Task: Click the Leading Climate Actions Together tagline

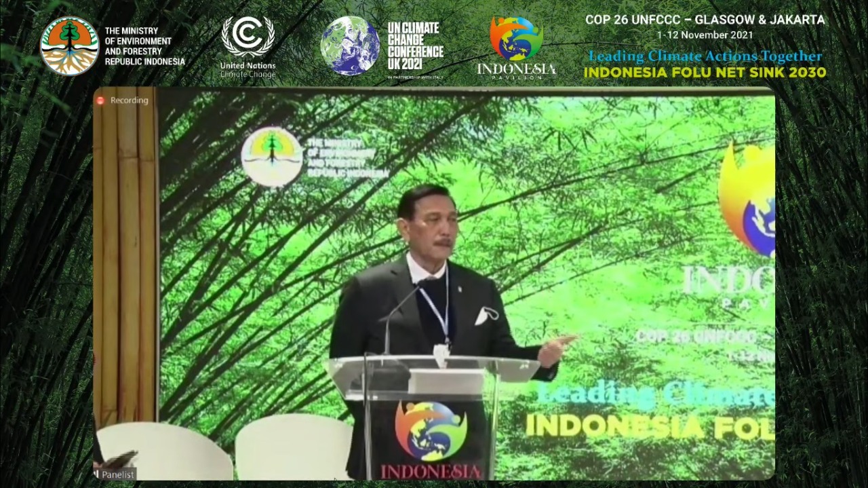Action: [x=705, y=56]
